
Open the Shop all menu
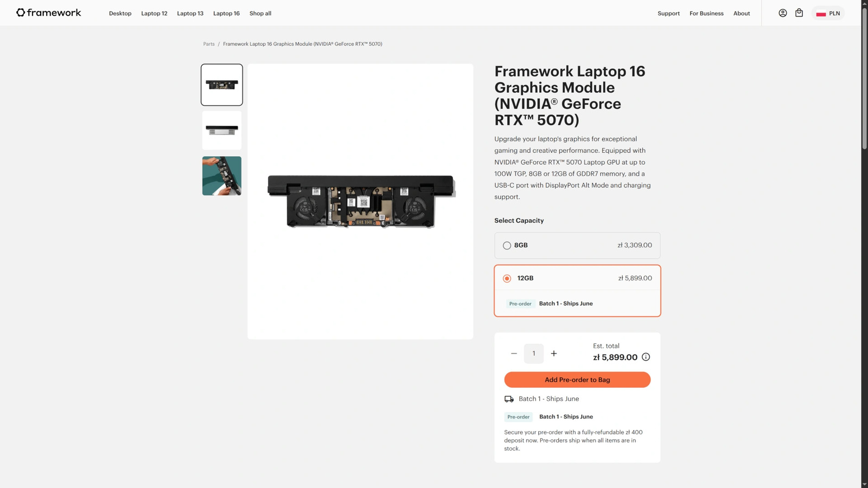coord(260,14)
